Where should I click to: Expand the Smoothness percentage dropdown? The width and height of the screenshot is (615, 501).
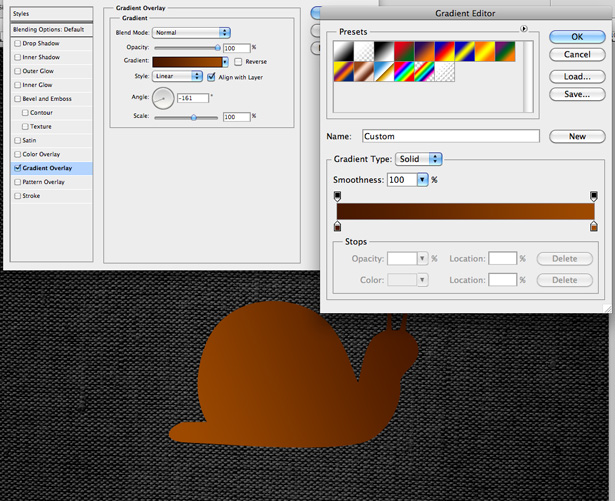(422, 180)
